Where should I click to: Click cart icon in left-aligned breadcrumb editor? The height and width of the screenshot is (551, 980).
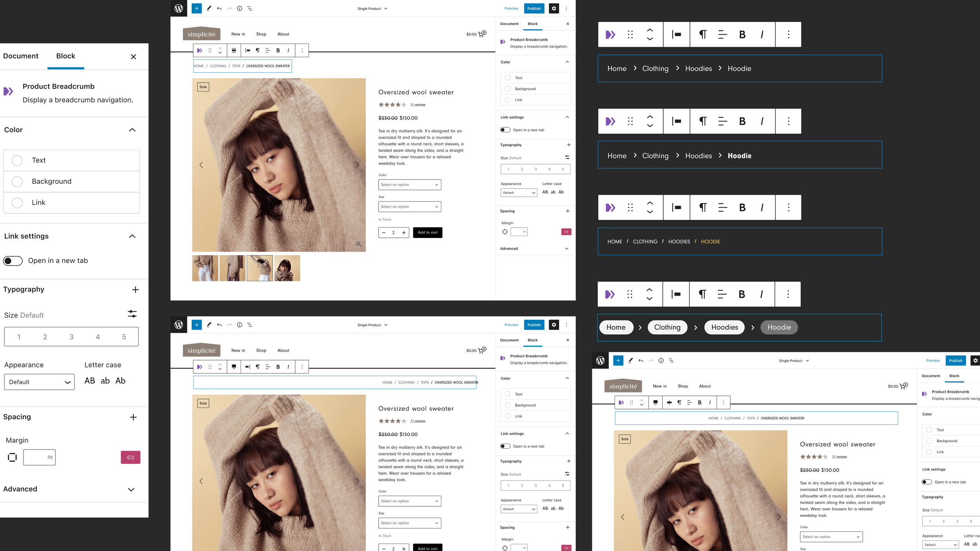[482, 34]
